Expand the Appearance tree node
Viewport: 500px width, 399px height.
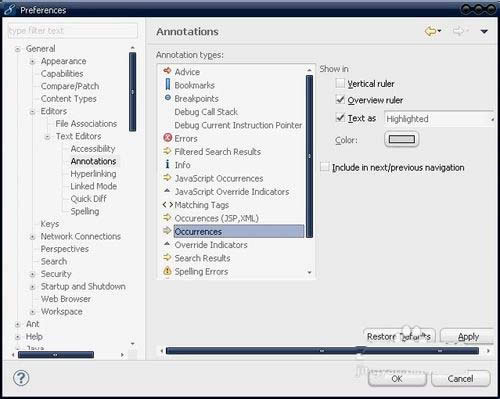pos(32,62)
